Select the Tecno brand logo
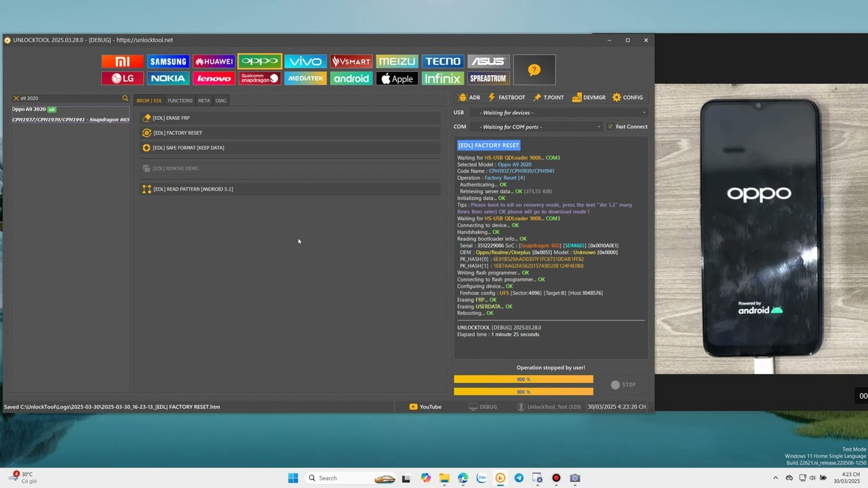Image resolution: width=868 pixels, height=488 pixels. [443, 62]
